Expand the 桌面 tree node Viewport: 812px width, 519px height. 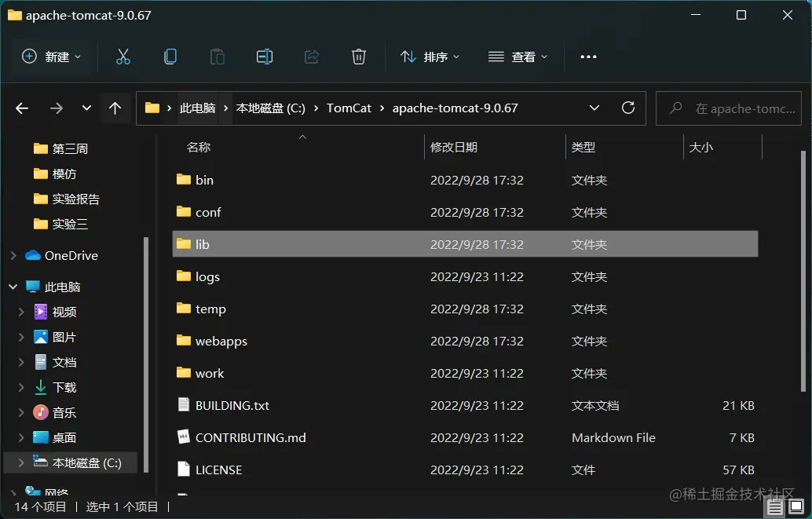coord(21,437)
